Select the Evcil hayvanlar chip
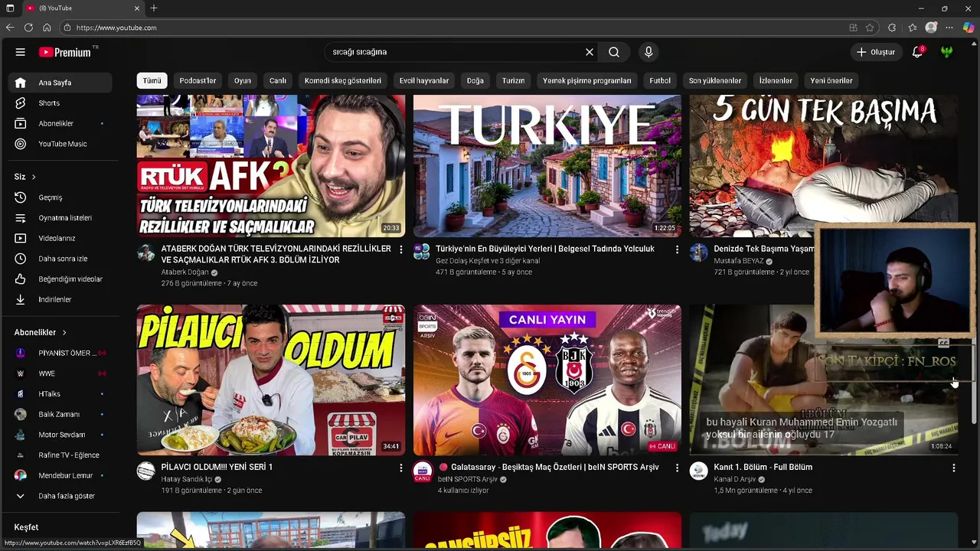Viewport: 980px width, 551px height. pyautogui.click(x=424, y=80)
